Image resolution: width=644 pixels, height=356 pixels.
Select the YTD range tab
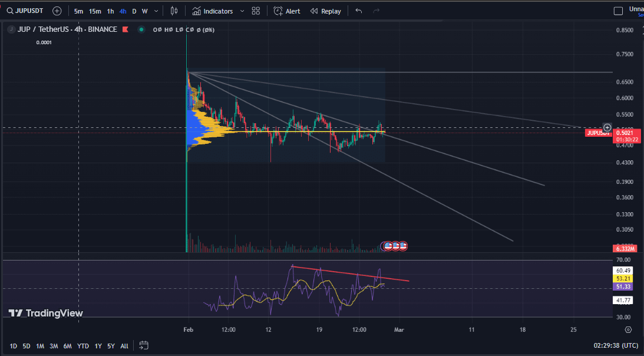point(82,347)
